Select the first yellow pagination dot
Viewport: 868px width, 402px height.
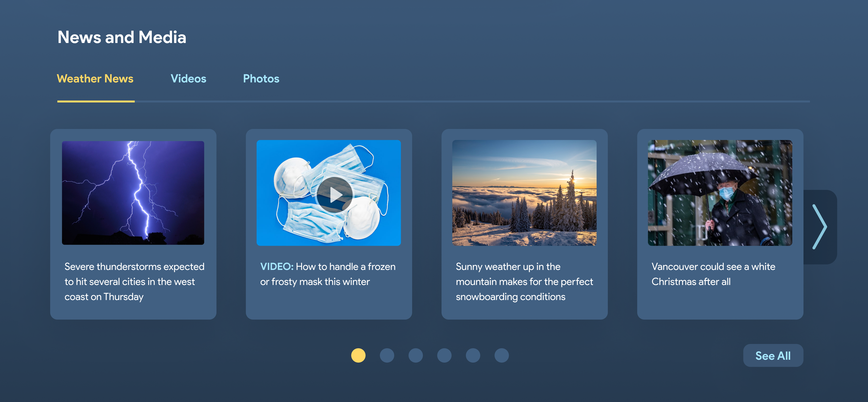point(358,355)
